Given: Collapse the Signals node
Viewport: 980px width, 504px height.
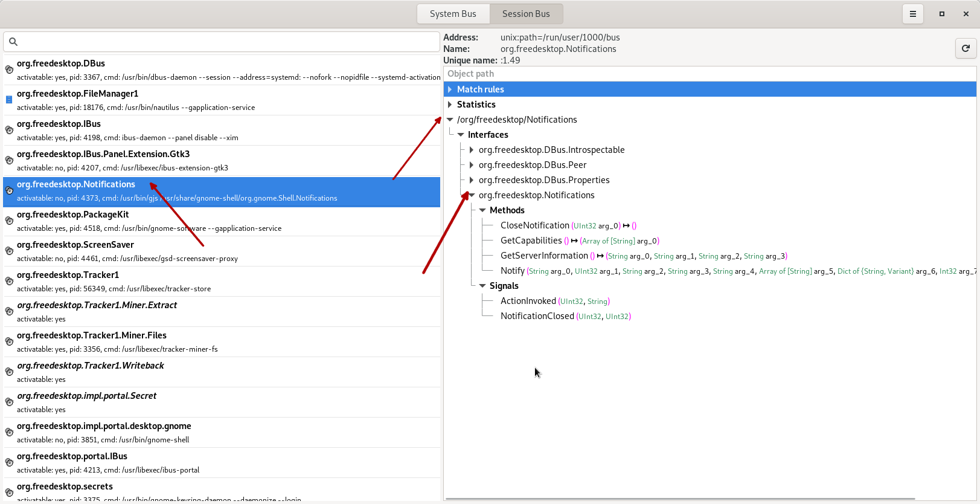Looking at the screenshot, I should (x=482, y=286).
